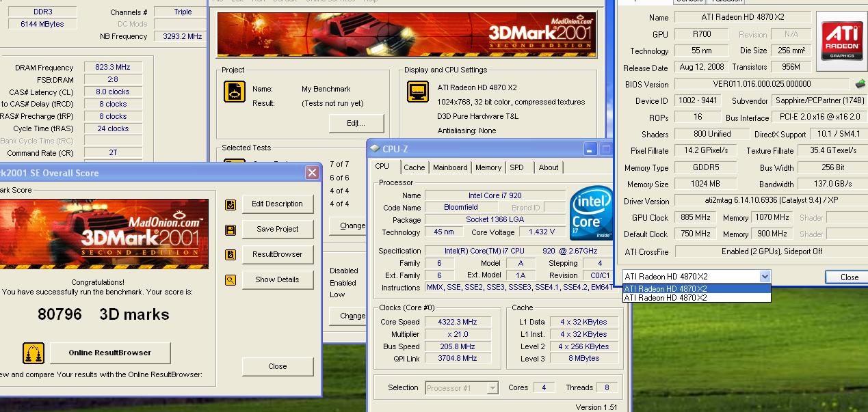Choose the unhighlighted lower ATI Radeon HD 4870 X2 entry
The height and width of the screenshot is (412, 868).
(x=696, y=298)
